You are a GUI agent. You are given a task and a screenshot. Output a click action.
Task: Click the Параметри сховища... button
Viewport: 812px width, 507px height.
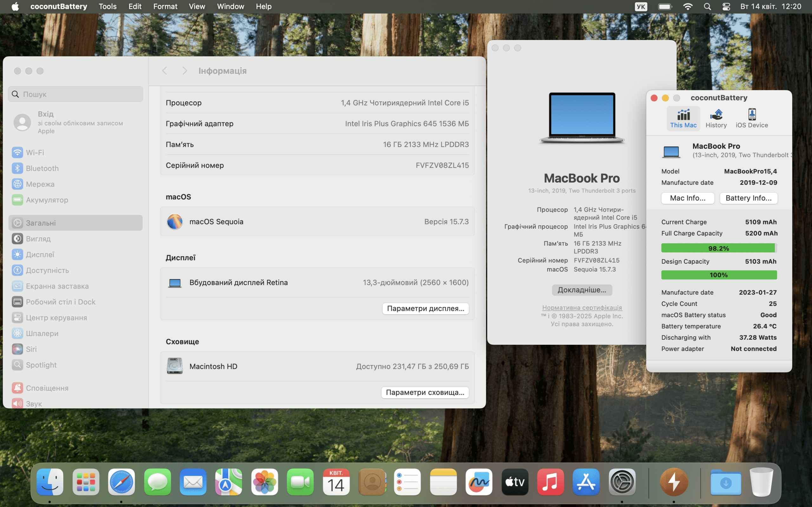(425, 392)
